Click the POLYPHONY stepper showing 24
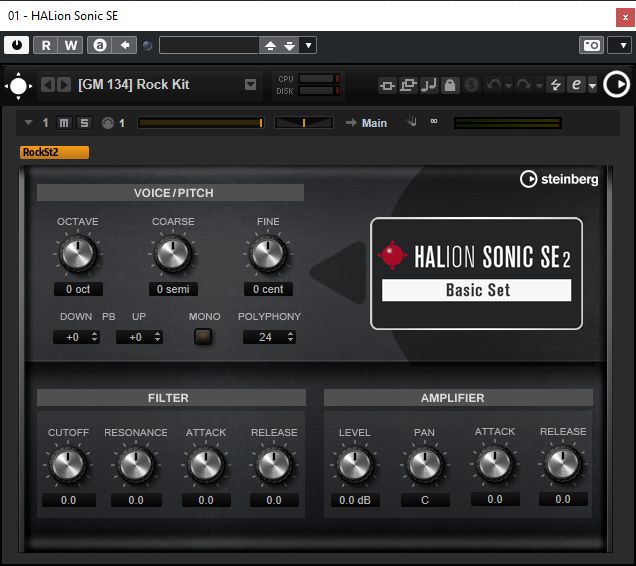636x566 pixels. (x=269, y=337)
